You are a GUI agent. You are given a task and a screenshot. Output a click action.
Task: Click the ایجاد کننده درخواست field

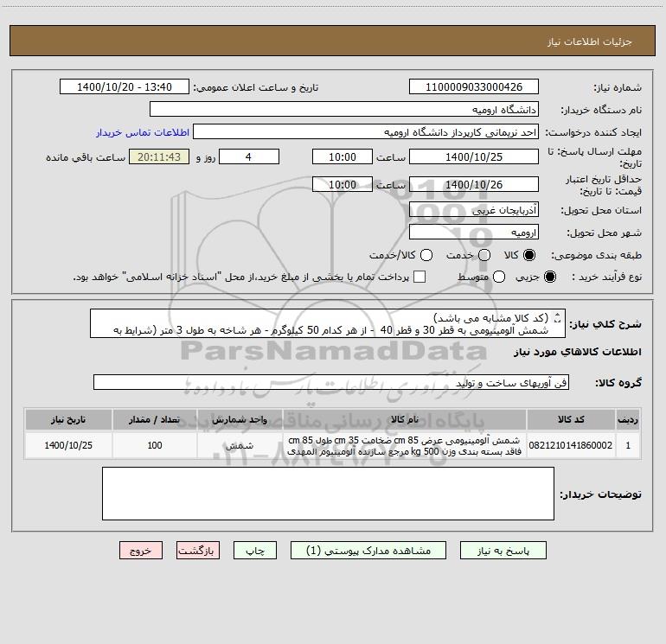pos(366,132)
